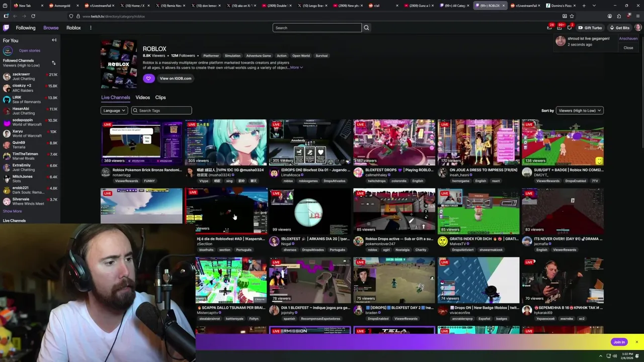Click the top Twitch search field
This screenshot has height=362, width=644.
317,28
